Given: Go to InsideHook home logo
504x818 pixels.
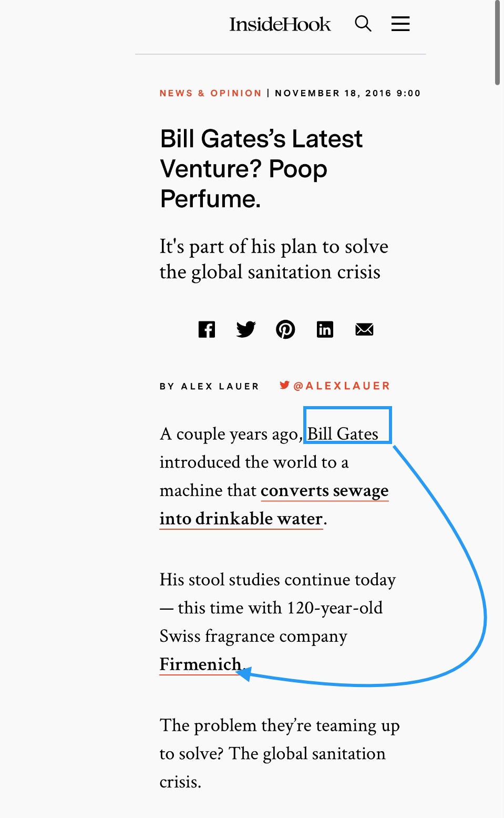Looking at the screenshot, I should coord(280,24).
